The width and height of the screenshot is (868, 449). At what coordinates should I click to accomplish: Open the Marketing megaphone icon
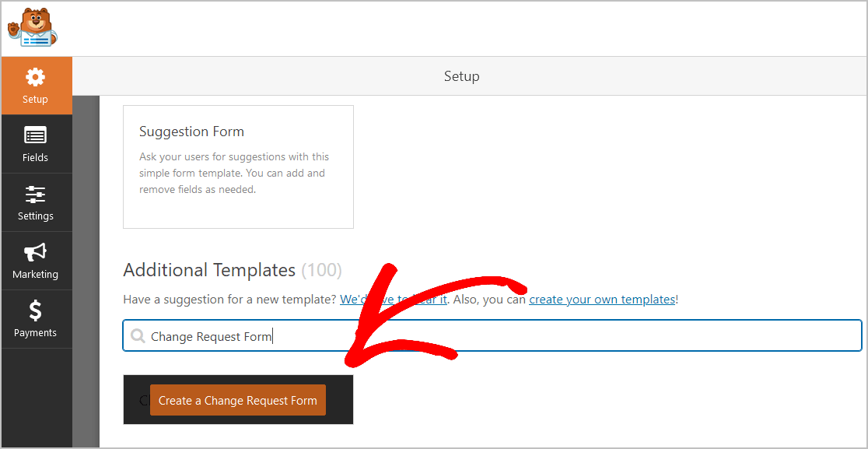36,252
